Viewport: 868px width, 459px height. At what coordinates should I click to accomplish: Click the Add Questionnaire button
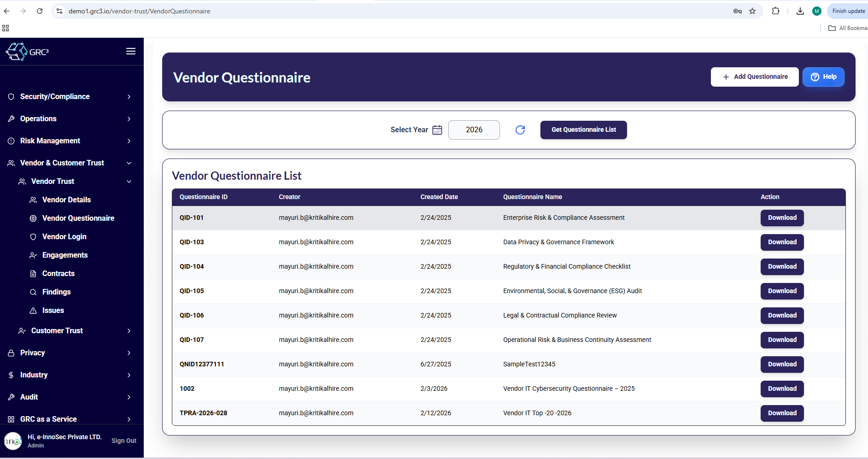coord(755,77)
